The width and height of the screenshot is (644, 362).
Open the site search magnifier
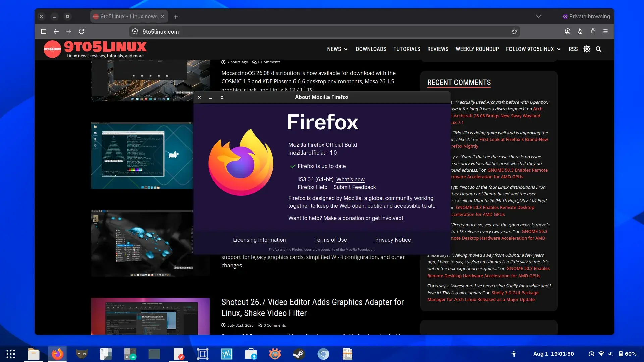598,49
